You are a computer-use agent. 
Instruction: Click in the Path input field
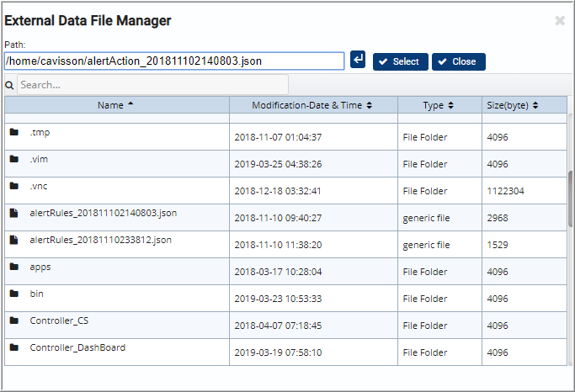coord(174,61)
